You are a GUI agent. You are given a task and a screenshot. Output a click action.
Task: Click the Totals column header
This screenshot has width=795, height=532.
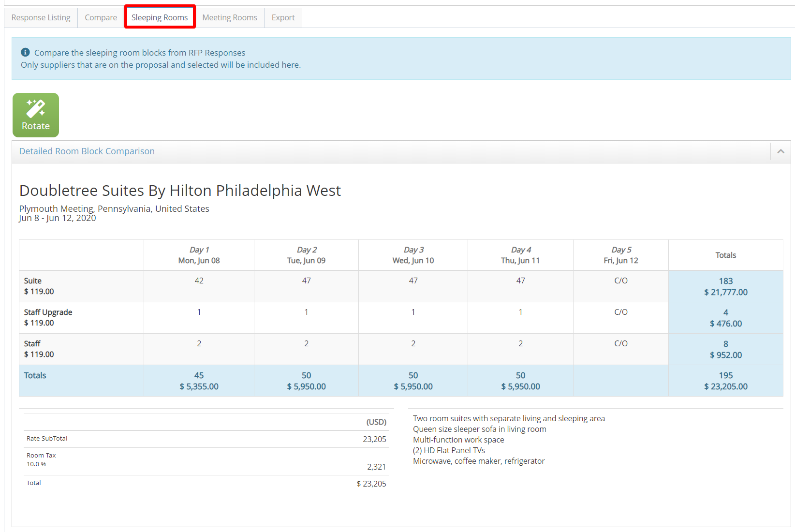pyautogui.click(x=725, y=255)
